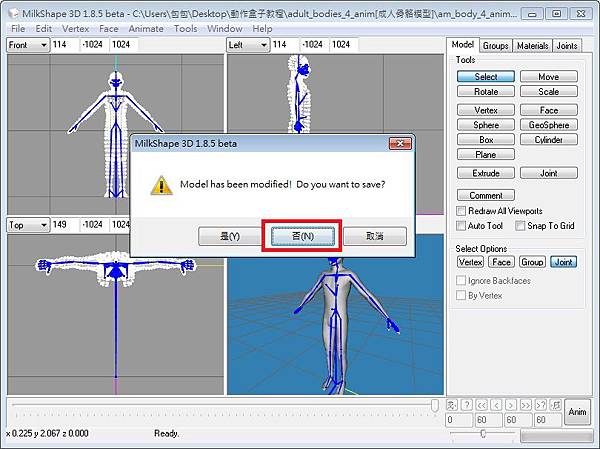Click Top viewport zoom field showing 149
The image size is (600, 449).
click(x=64, y=225)
